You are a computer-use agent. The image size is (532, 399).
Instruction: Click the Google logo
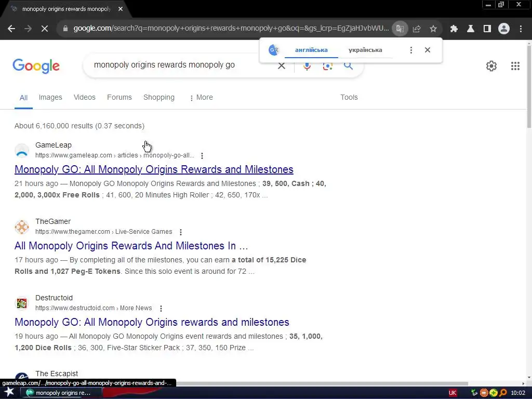(x=36, y=66)
